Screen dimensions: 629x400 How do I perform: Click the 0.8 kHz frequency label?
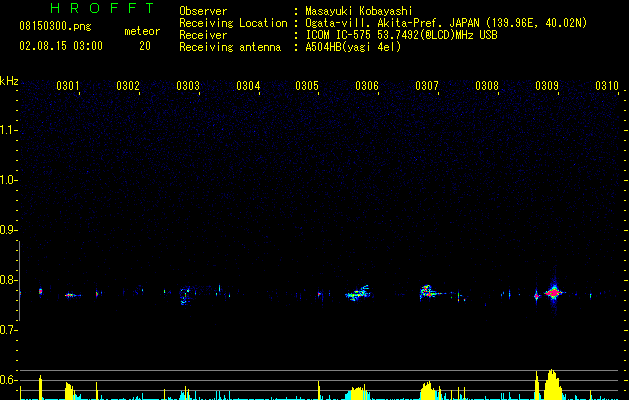point(9,280)
